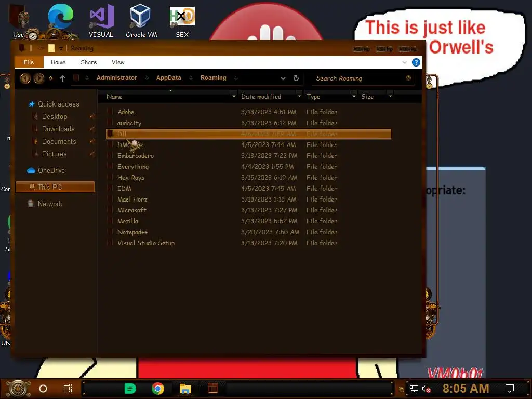Click the OneDrive cloud icon in sidebar

coord(31,170)
